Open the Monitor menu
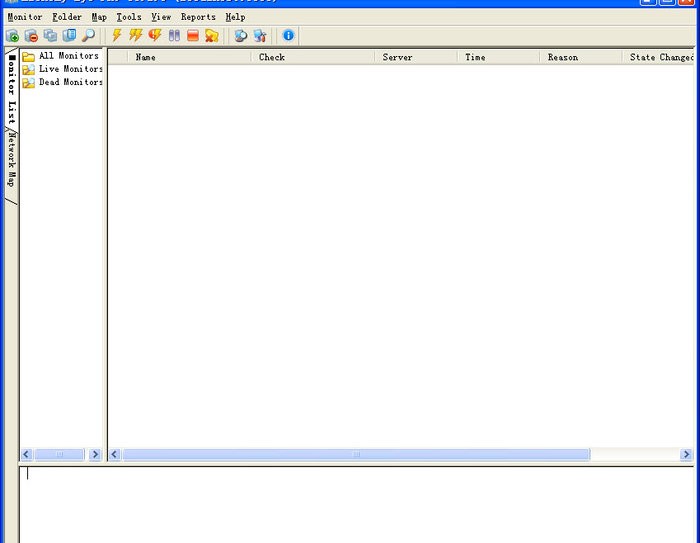This screenshot has width=700, height=543. point(25,17)
